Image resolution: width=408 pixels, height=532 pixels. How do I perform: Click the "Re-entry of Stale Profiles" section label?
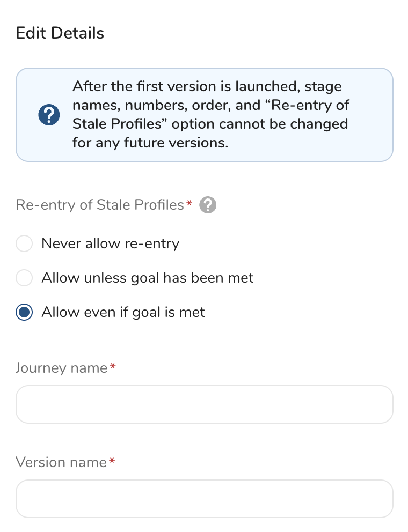click(x=100, y=205)
